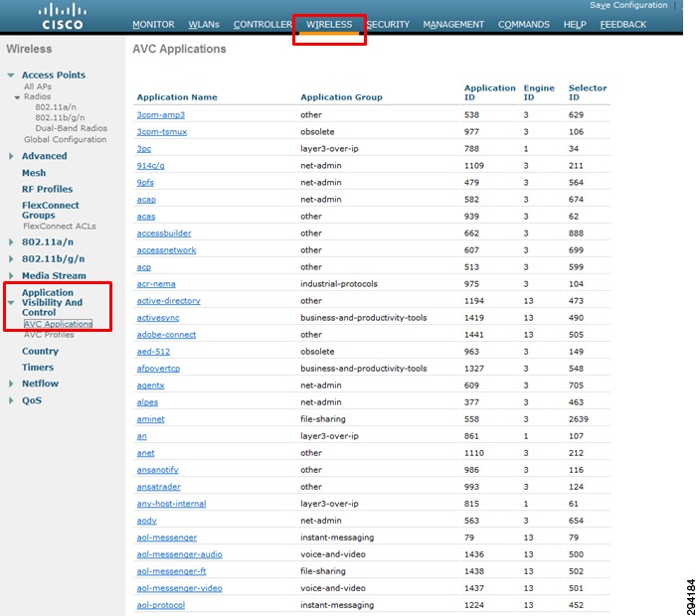
Task: Open the acap application link
Action: tap(146, 200)
